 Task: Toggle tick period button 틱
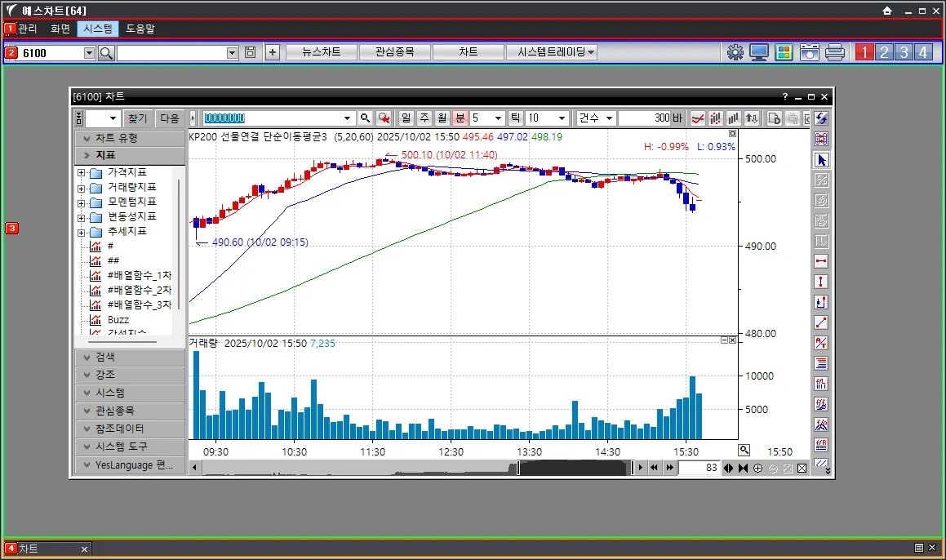point(515,118)
